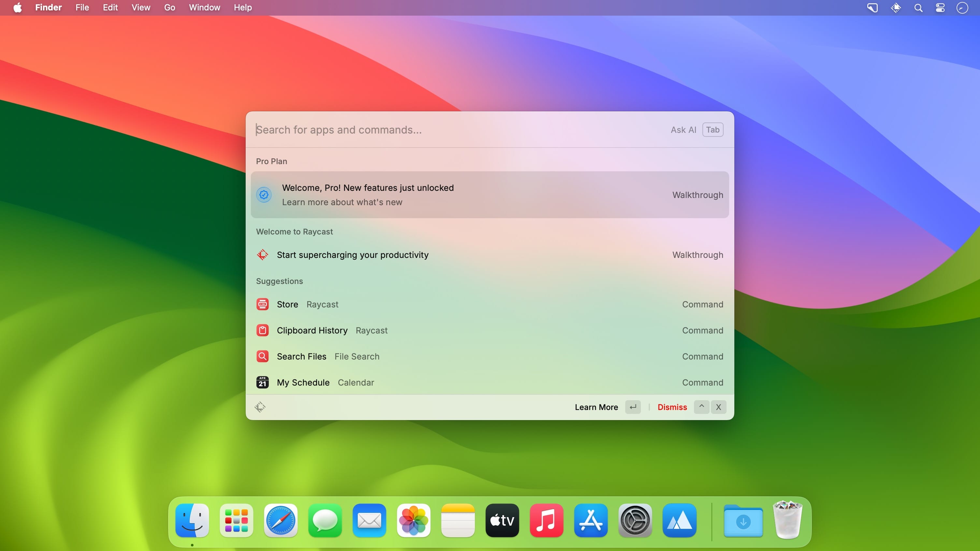This screenshot has width=980, height=551.
Task: Open Spotlight search in menu bar
Action: pyautogui.click(x=918, y=8)
